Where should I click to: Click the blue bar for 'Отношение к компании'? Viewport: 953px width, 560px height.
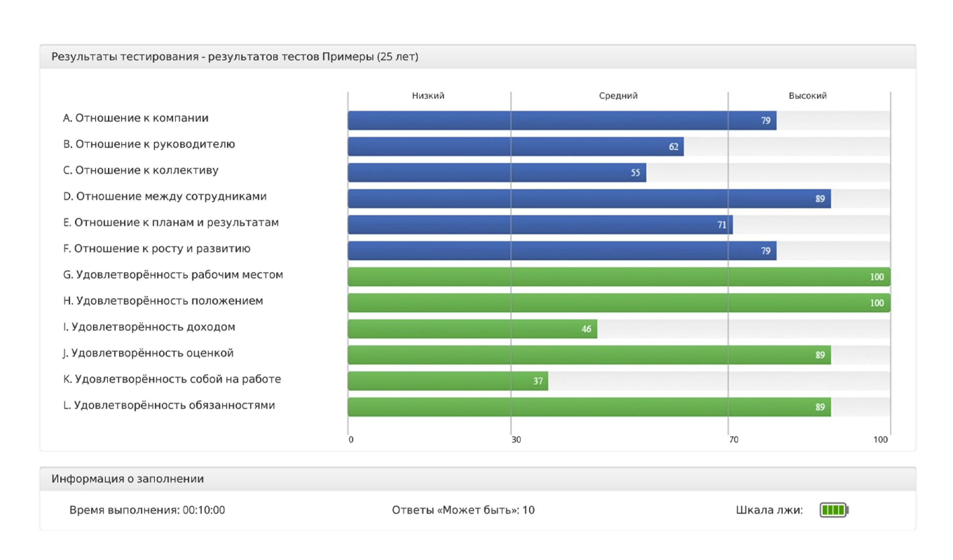(x=562, y=121)
